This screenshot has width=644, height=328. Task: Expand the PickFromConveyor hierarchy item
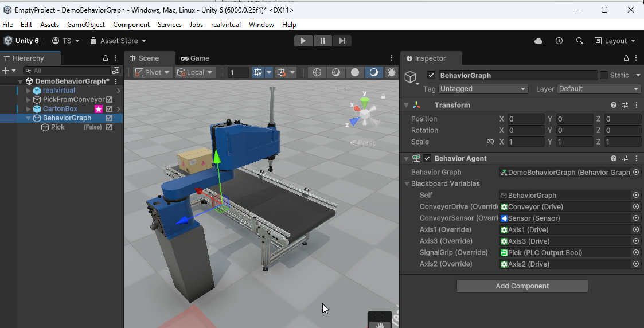pos(29,100)
